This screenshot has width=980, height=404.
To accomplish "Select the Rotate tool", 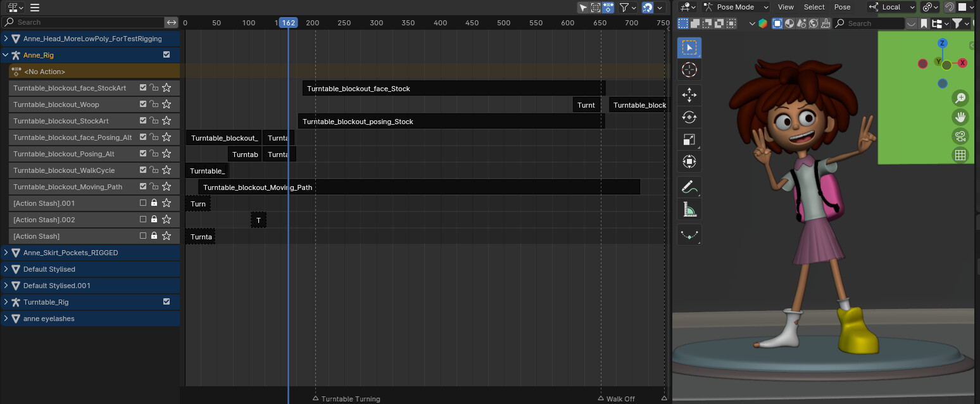I will 689,118.
